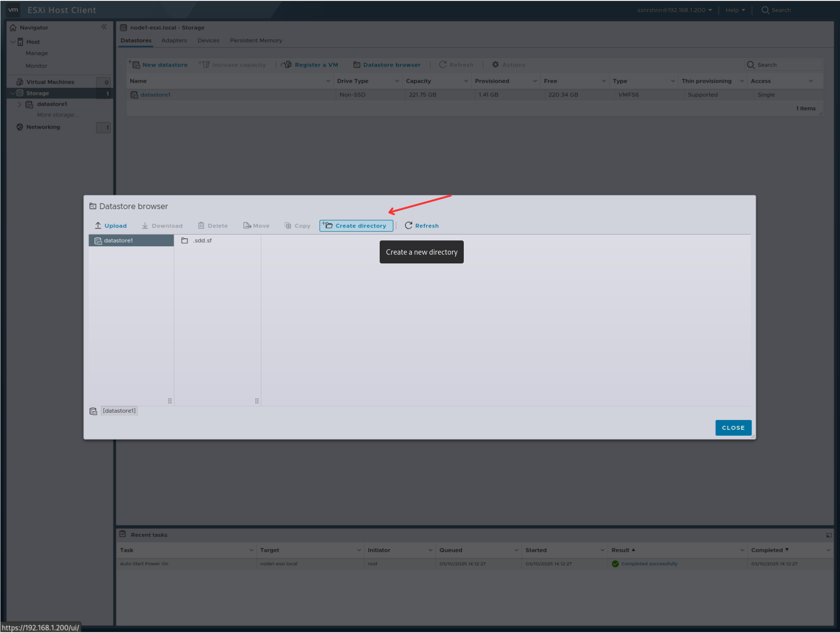Open the Actions gear menu
Screen dimensions: 840x633
(496, 64)
